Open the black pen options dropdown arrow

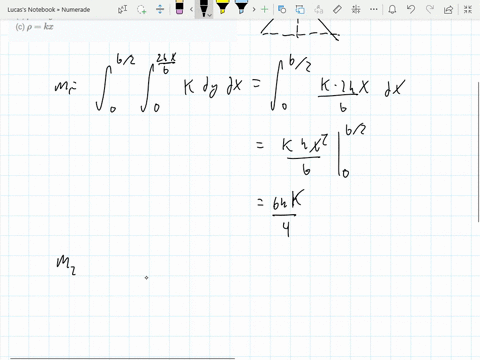coord(209,15)
